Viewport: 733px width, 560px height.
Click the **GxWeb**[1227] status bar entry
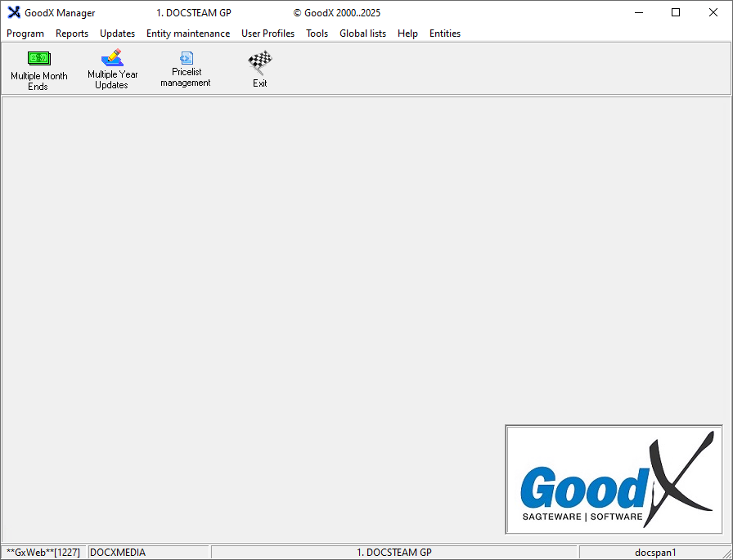tap(43, 553)
